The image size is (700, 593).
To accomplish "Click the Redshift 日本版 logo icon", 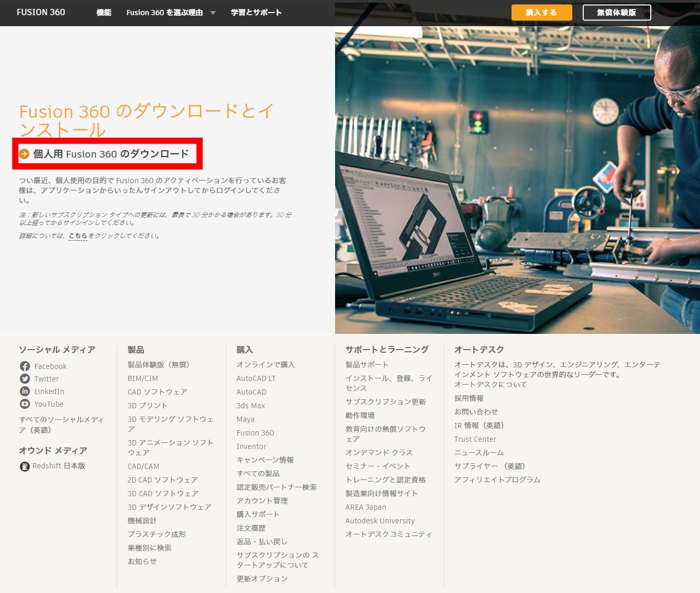I will coord(25,466).
